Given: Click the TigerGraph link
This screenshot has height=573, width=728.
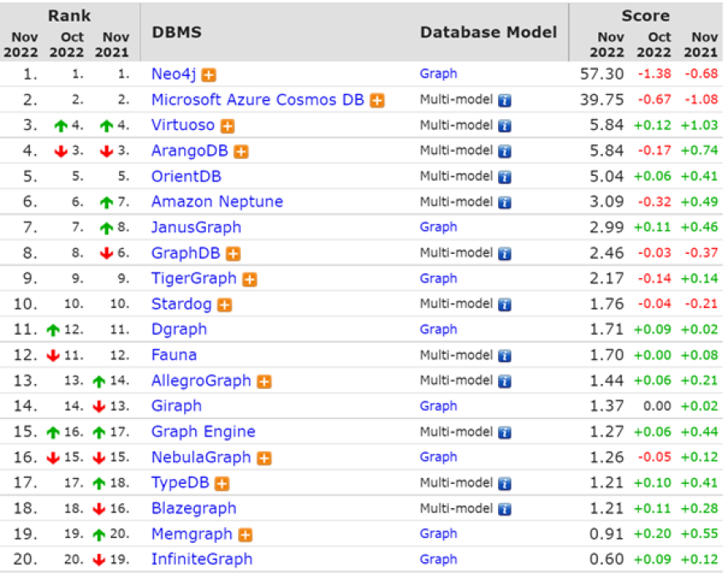Looking at the screenshot, I should point(194,279).
